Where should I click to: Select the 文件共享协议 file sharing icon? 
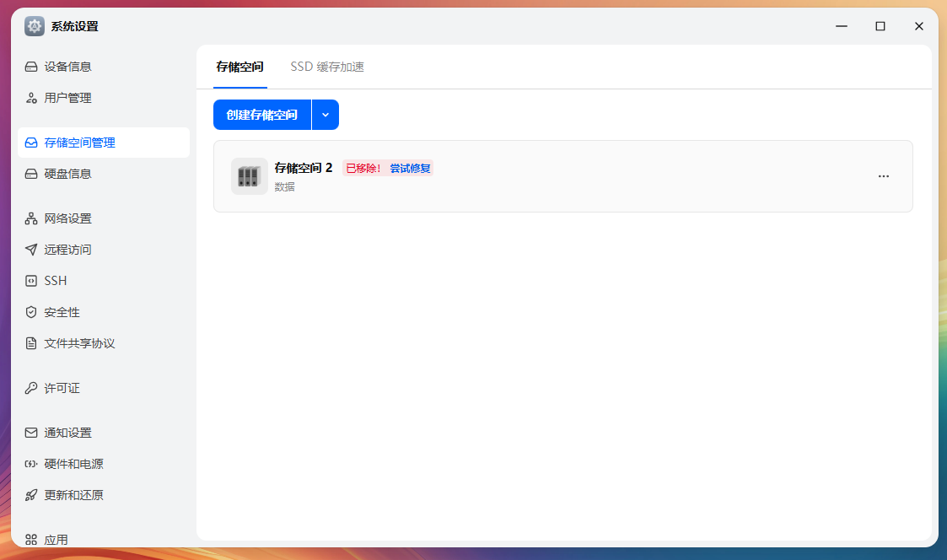tap(29, 342)
